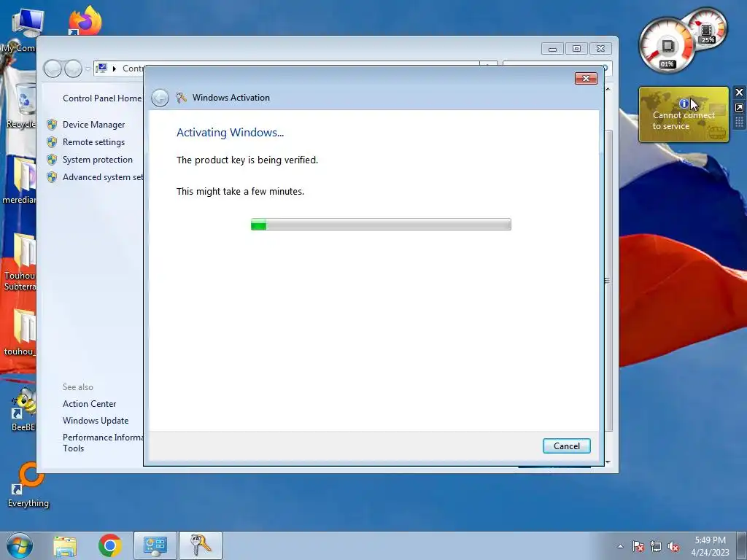Close the Control Panel window
The height and width of the screenshot is (560, 747).
coord(601,49)
